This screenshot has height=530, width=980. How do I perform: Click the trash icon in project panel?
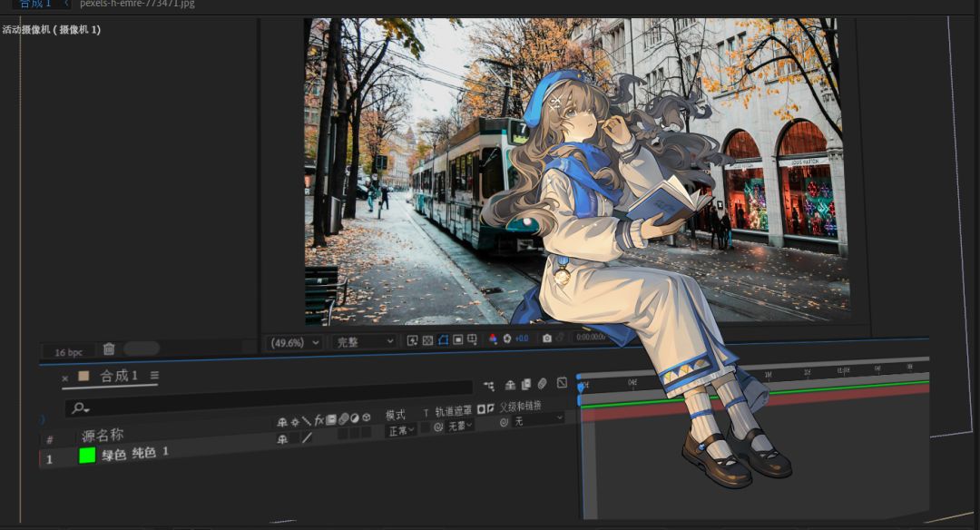click(109, 349)
